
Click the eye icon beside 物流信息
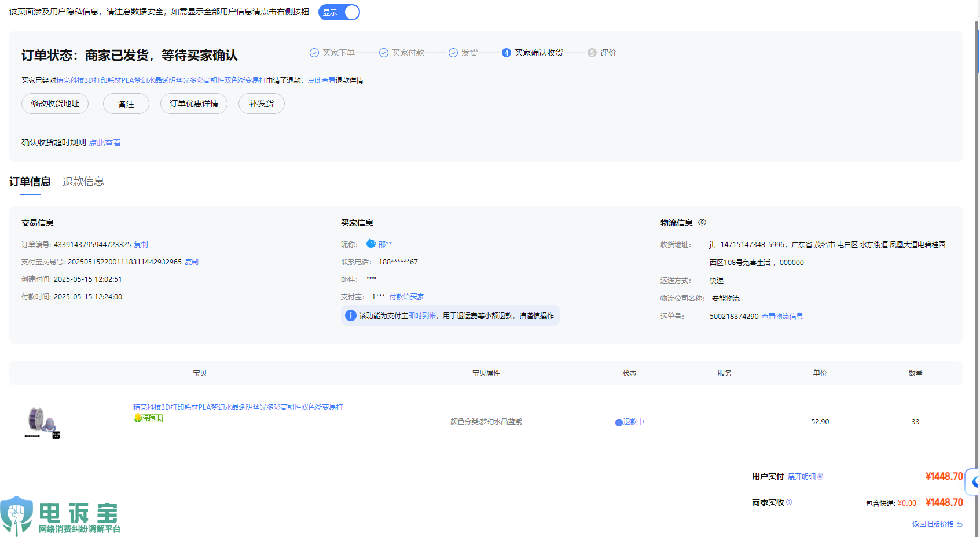click(x=702, y=222)
